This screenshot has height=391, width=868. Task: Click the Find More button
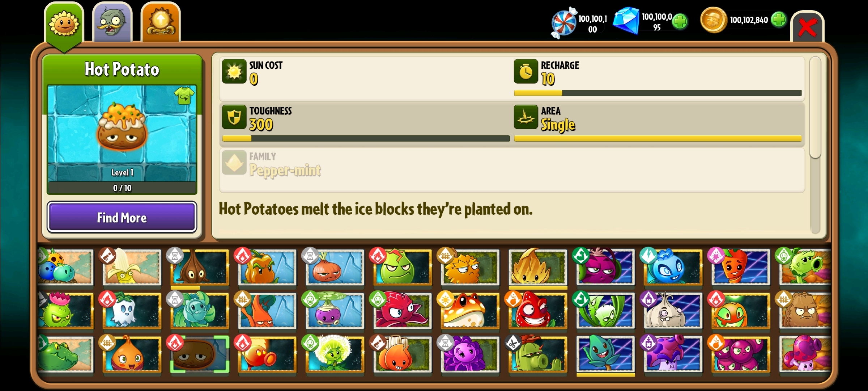[122, 217]
